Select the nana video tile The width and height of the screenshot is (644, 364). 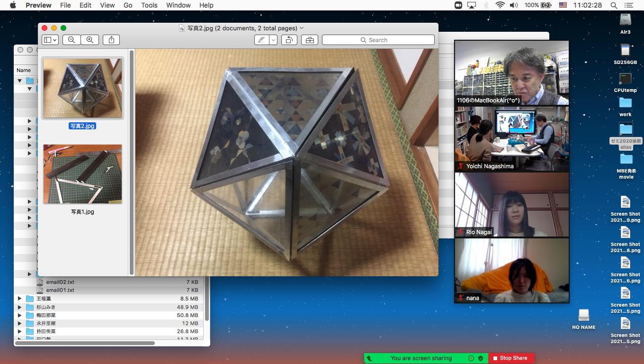[512, 271]
